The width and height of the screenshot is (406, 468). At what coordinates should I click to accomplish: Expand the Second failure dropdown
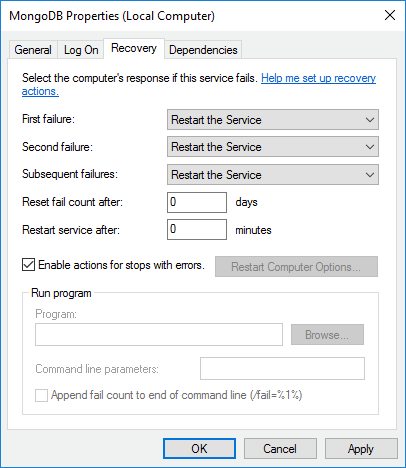(273, 147)
